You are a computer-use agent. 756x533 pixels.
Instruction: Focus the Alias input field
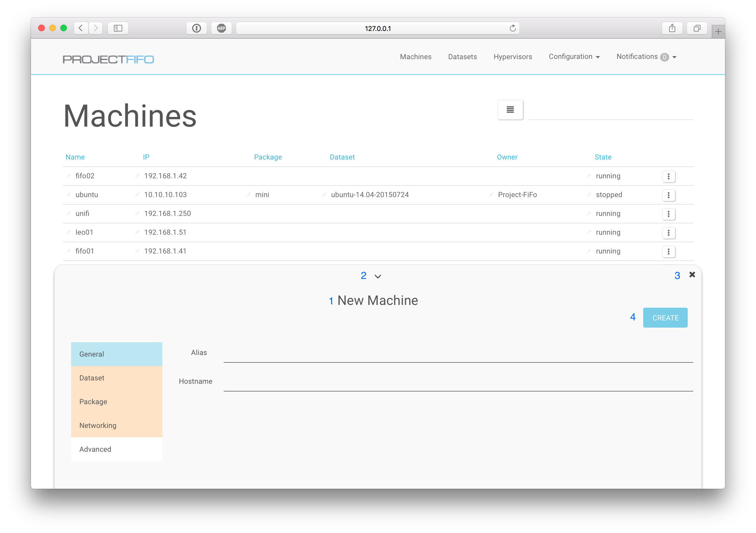click(x=458, y=354)
